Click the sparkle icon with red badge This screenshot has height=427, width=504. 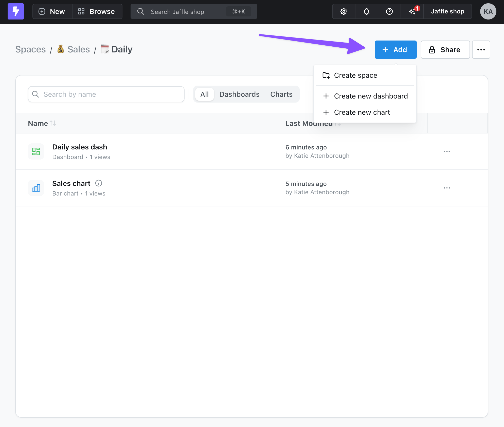[412, 11]
